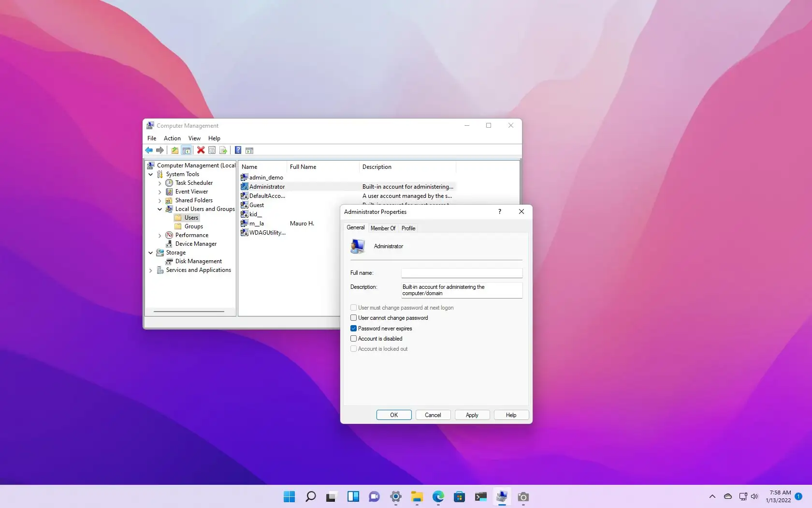Open Windows Start button on taskbar
The width and height of the screenshot is (812, 508).
pos(289,497)
